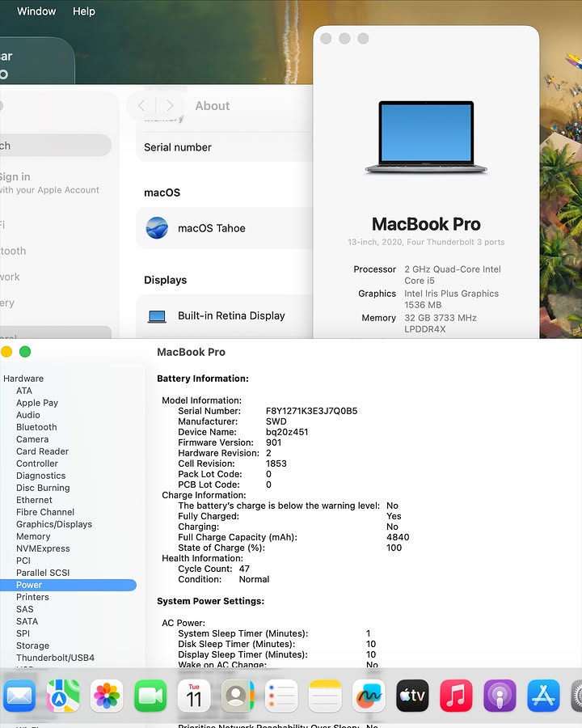
Task: Select SPI in the sidebar
Action: coord(23,633)
